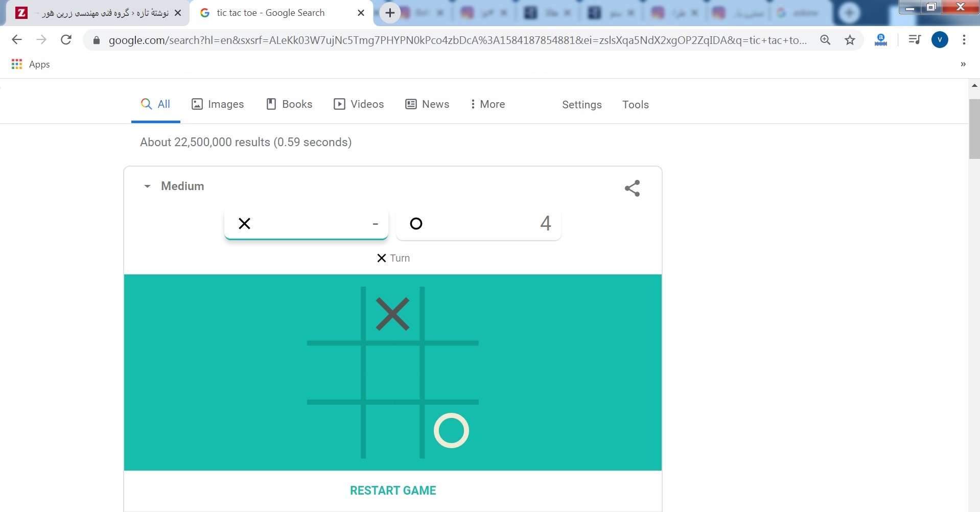Open search Settings link
Screen dimensions: 980x512
coord(581,105)
